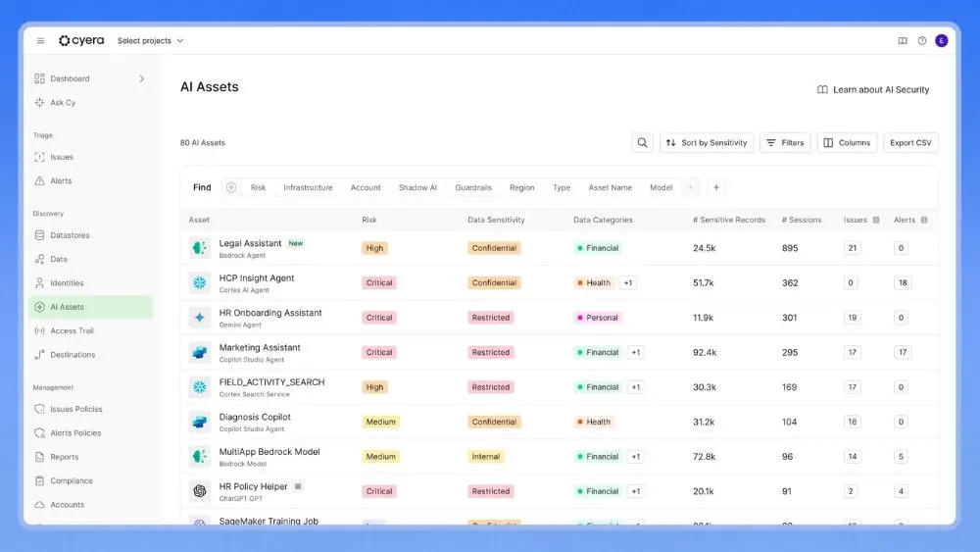Click the Reports sidebar icon

click(39, 457)
